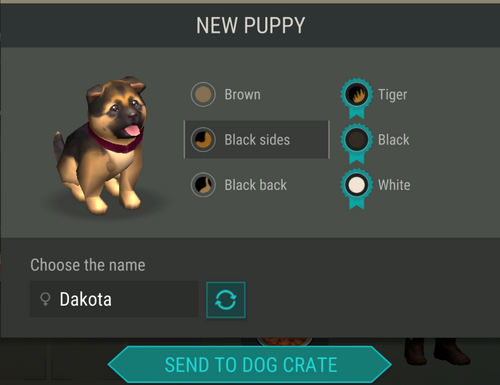Select the Black coat label
This screenshot has height=385, width=500.
[394, 140]
